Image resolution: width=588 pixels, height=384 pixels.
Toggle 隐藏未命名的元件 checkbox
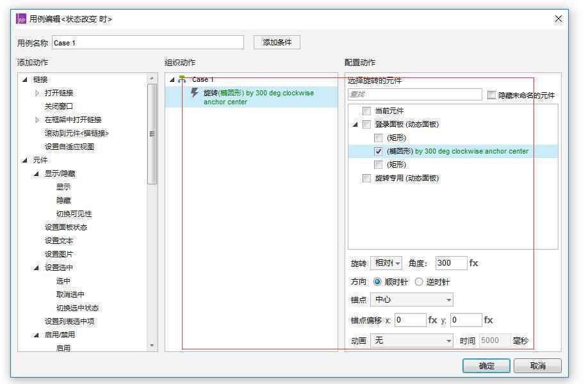pyautogui.click(x=491, y=95)
